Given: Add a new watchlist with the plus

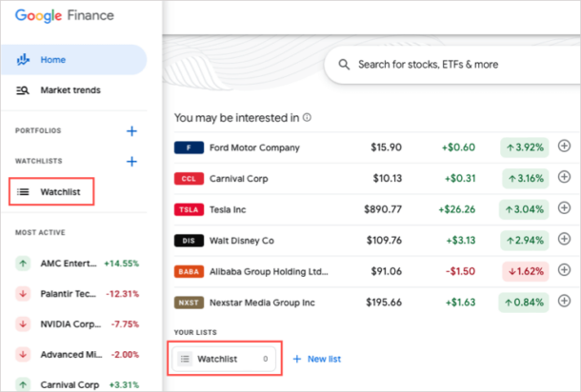Looking at the screenshot, I should point(131,162).
